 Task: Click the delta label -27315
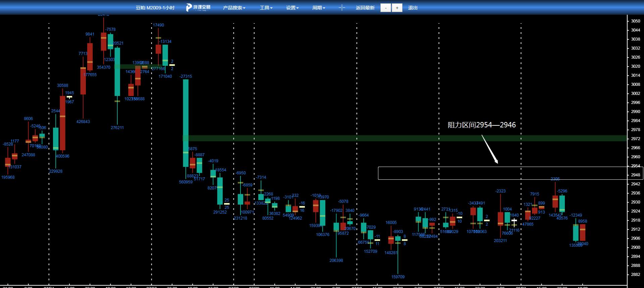click(x=186, y=76)
